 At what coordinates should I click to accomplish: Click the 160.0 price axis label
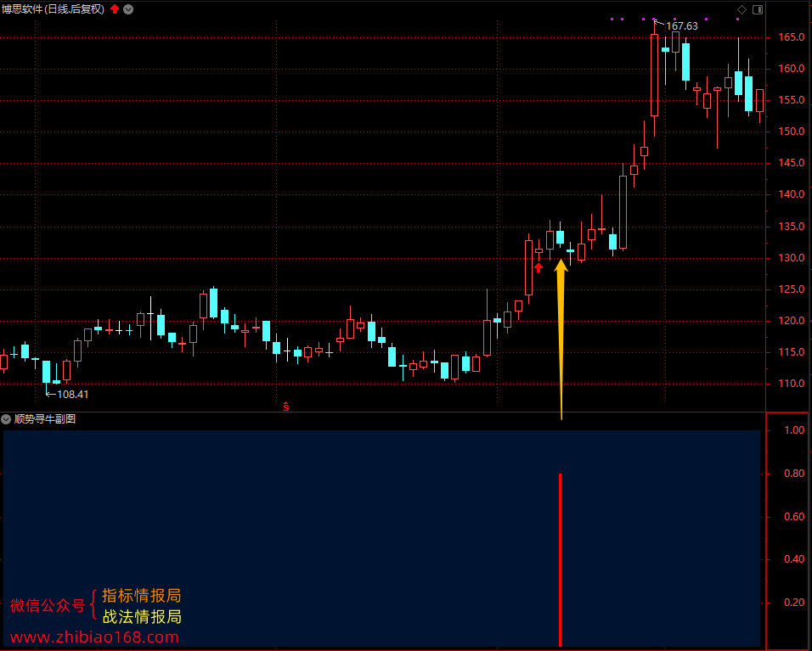click(792, 69)
